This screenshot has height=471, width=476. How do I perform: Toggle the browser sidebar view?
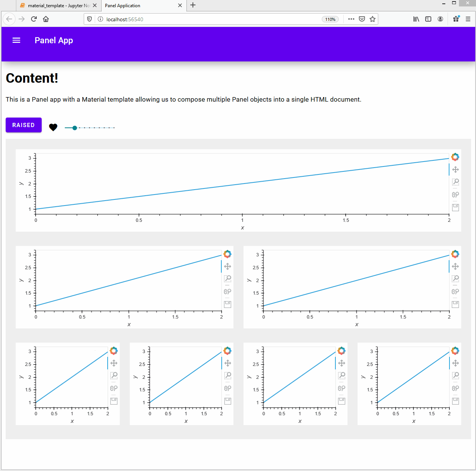pyautogui.click(x=428, y=19)
